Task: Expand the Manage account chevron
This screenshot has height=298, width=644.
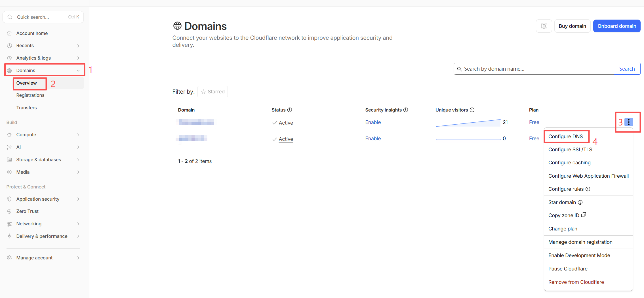Action: click(x=78, y=258)
